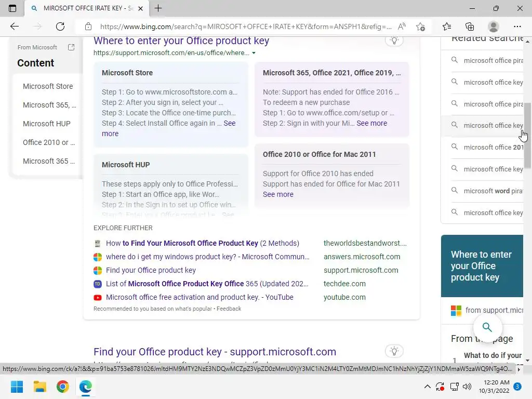View site information lock icon
The height and width of the screenshot is (399, 532).
88,26
